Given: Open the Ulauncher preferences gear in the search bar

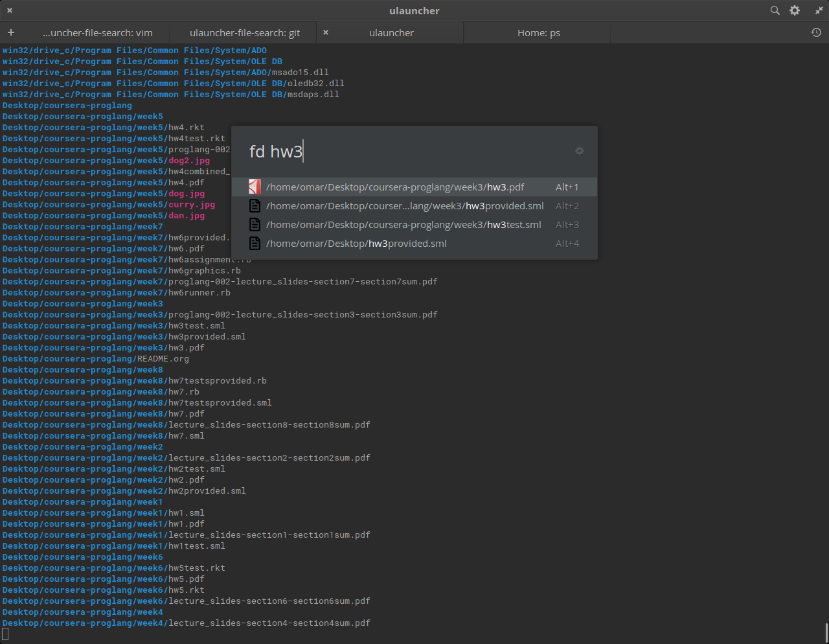Looking at the screenshot, I should 579,150.
